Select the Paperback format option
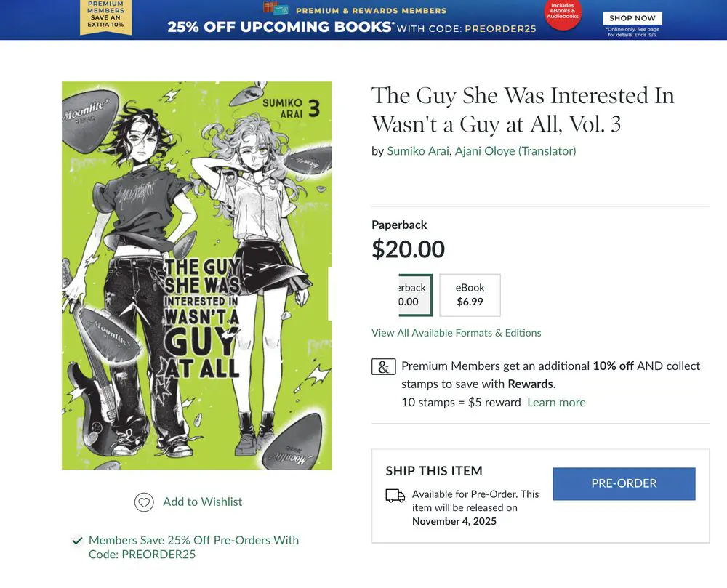 pos(415,294)
